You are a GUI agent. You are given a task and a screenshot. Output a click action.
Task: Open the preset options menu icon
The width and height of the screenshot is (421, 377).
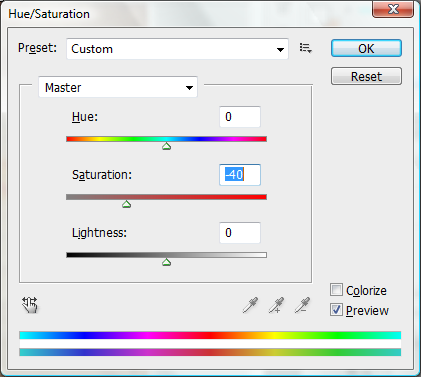pyautogui.click(x=305, y=48)
